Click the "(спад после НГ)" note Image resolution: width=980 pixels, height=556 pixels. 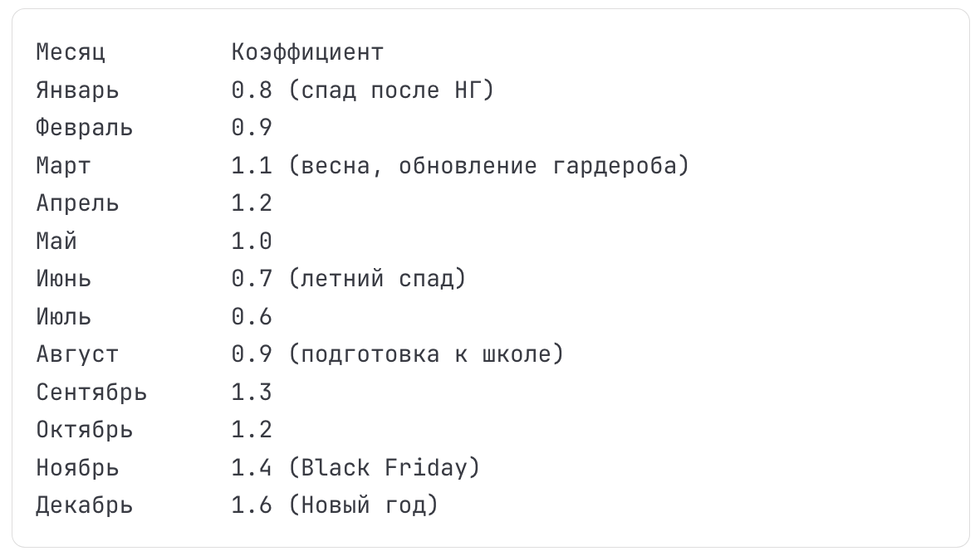click(x=390, y=90)
